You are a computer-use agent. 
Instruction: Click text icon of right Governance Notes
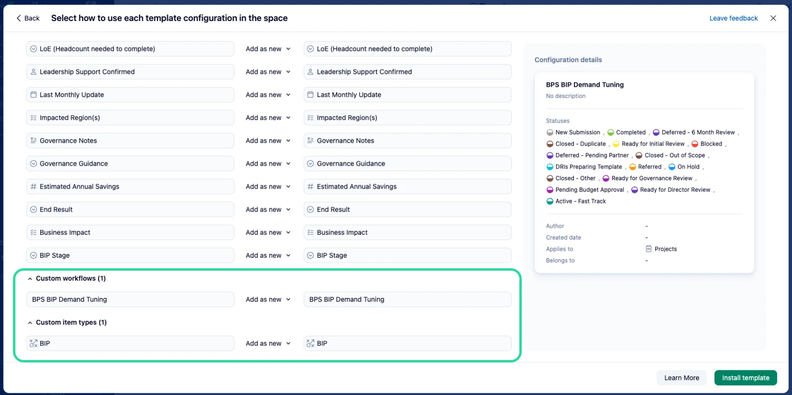tap(311, 140)
